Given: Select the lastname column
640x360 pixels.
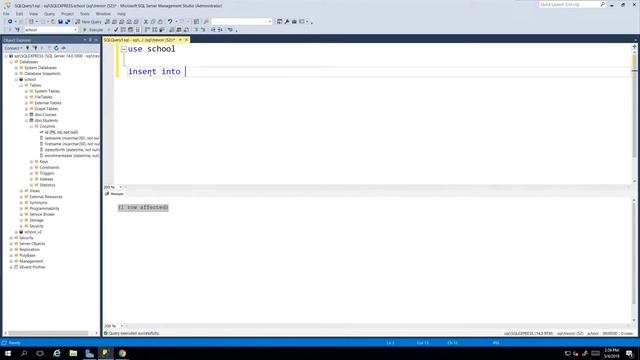Looking at the screenshot, I should pos(72,138).
